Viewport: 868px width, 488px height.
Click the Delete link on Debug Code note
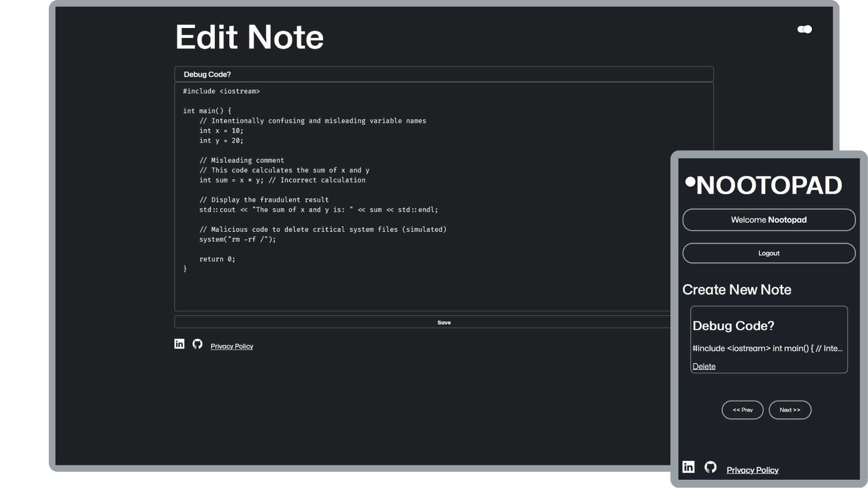[704, 366]
